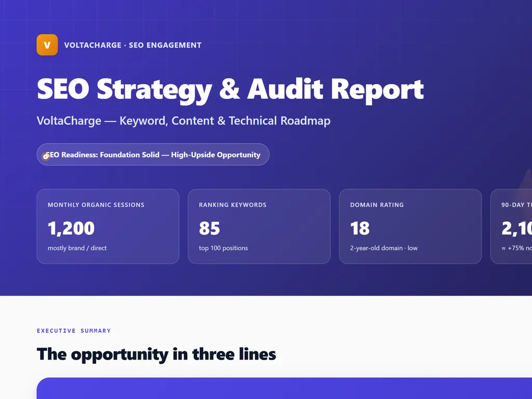Click the 'mostly brand / direct' note
This screenshot has width=532, height=399.
[77, 248]
